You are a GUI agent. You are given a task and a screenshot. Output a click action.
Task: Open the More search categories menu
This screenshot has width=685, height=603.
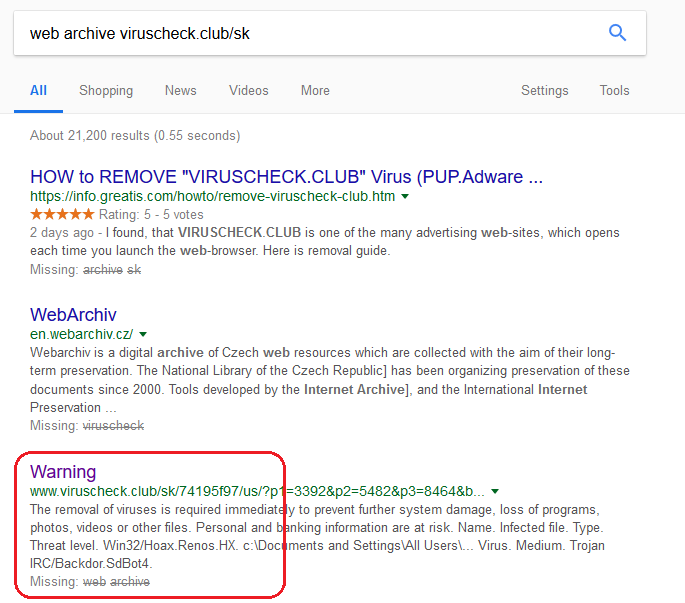pos(315,90)
